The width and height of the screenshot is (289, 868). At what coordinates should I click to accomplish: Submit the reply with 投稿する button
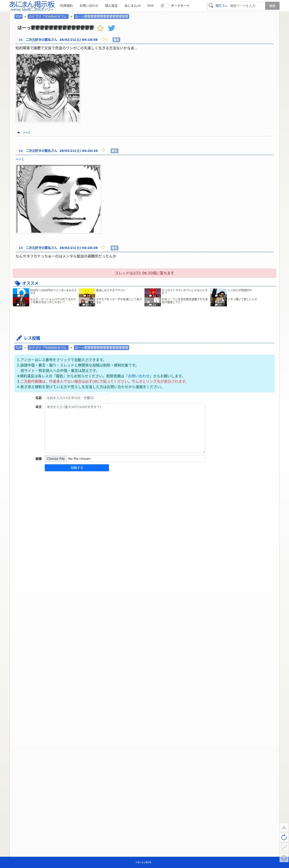click(x=77, y=468)
